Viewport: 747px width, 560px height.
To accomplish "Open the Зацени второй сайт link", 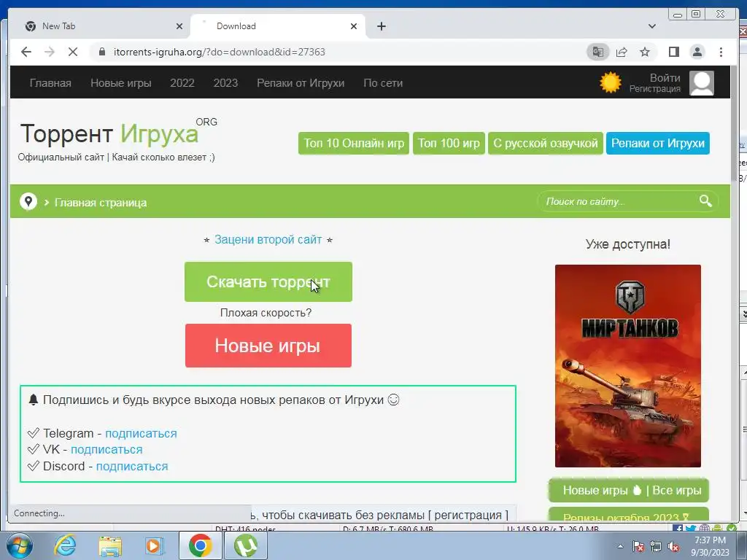I will coord(268,239).
